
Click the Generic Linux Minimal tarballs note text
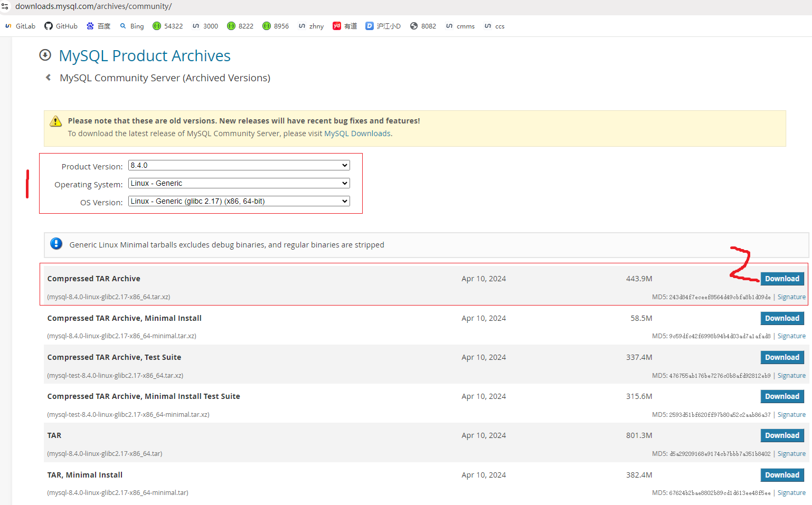tap(227, 245)
